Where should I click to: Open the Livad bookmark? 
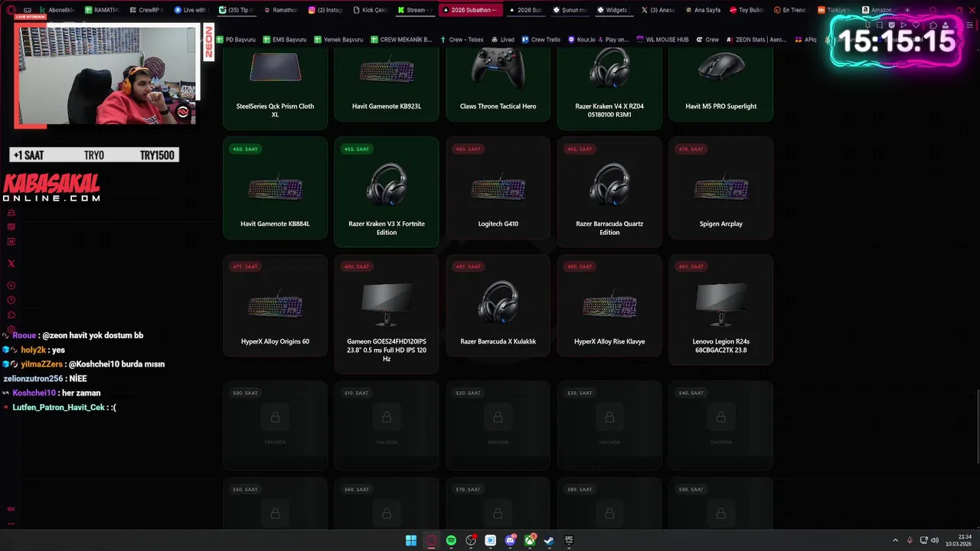click(x=502, y=39)
